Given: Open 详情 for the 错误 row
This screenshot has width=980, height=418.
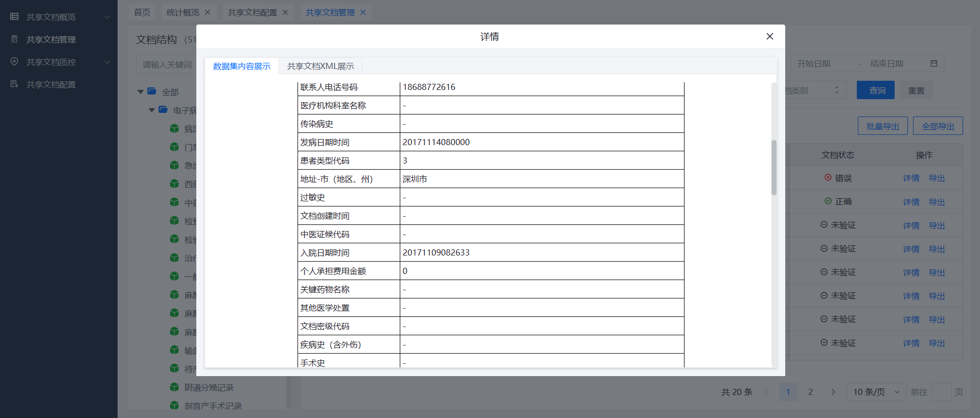Looking at the screenshot, I should (x=911, y=178).
